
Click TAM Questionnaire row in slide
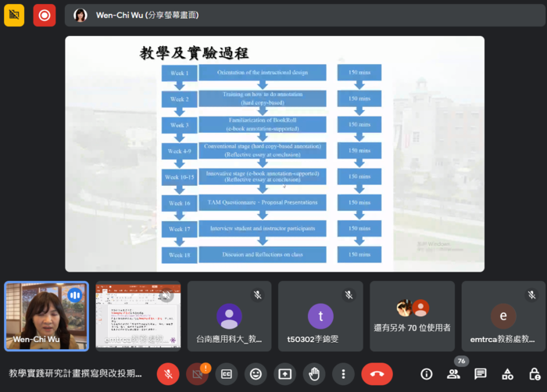(263, 202)
